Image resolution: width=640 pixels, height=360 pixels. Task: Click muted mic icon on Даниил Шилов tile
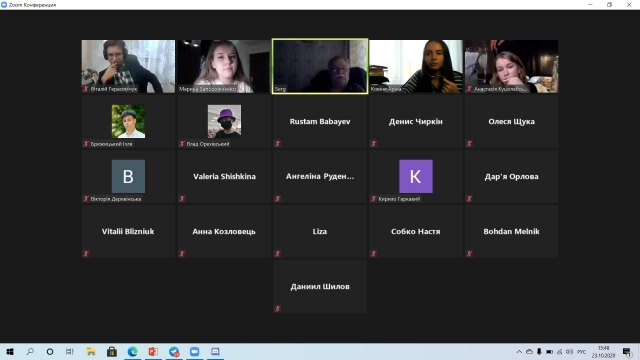click(x=278, y=309)
